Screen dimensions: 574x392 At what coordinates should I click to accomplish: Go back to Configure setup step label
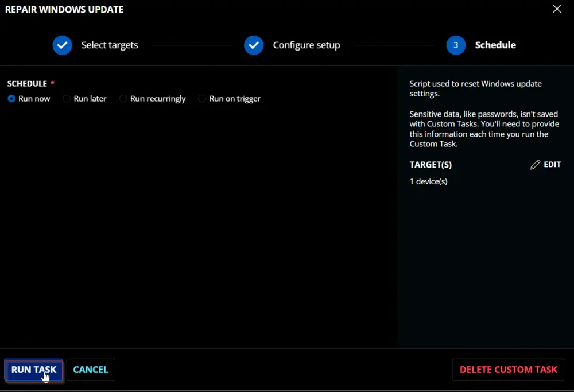[307, 45]
